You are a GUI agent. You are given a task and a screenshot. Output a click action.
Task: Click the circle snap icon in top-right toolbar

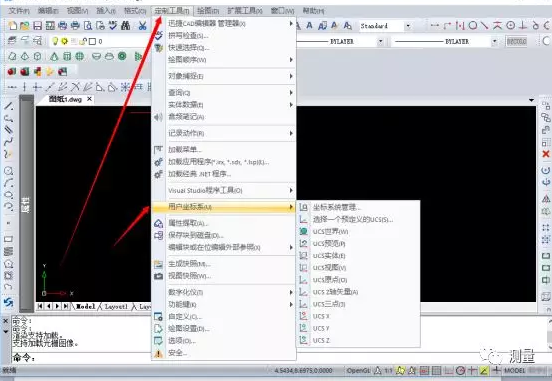click(473, 25)
